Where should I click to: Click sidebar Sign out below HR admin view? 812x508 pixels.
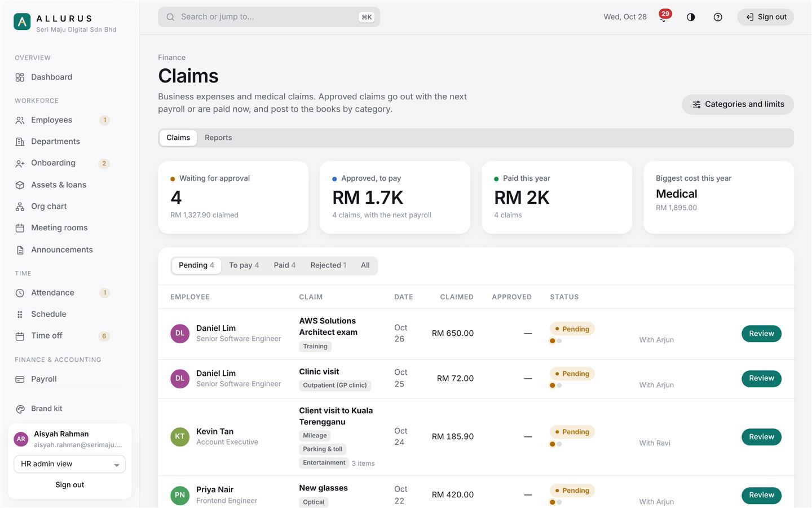[69, 485]
